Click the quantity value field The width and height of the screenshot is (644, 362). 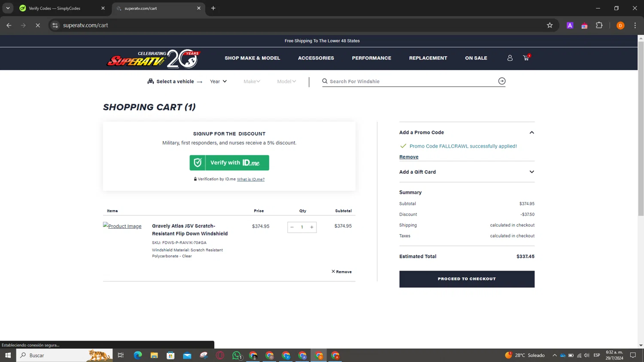click(x=302, y=227)
